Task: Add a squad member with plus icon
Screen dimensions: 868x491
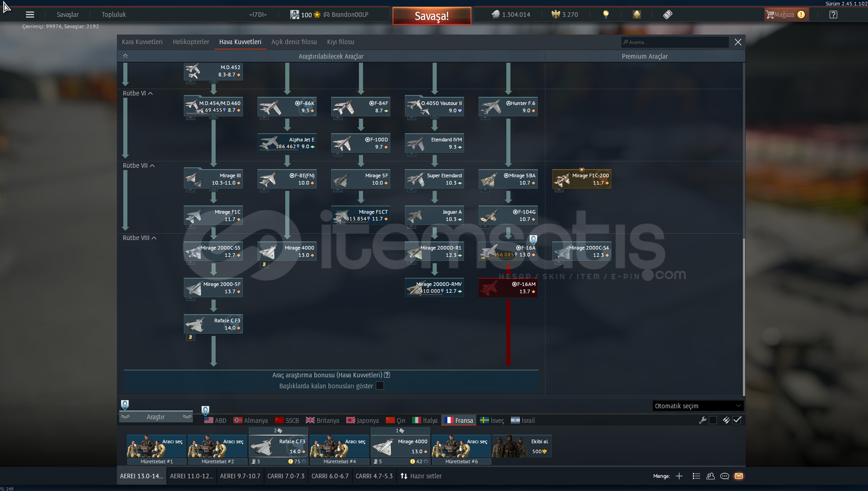Action: [x=679, y=476]
